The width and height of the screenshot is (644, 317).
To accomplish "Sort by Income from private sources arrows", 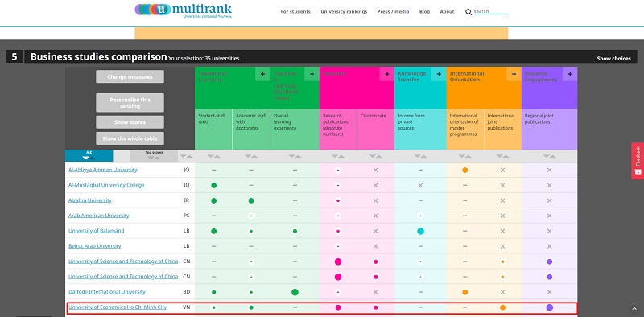I will [x=420, y=156].
